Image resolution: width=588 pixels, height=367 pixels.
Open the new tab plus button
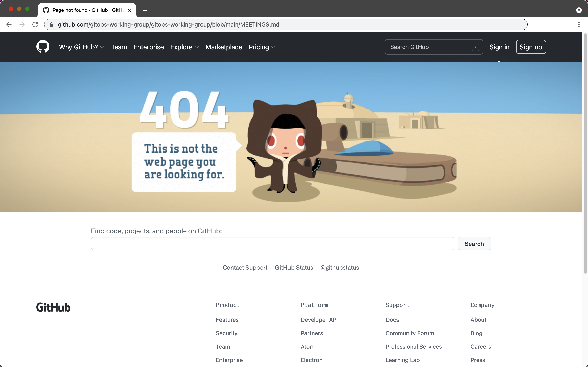coord(145,10)
